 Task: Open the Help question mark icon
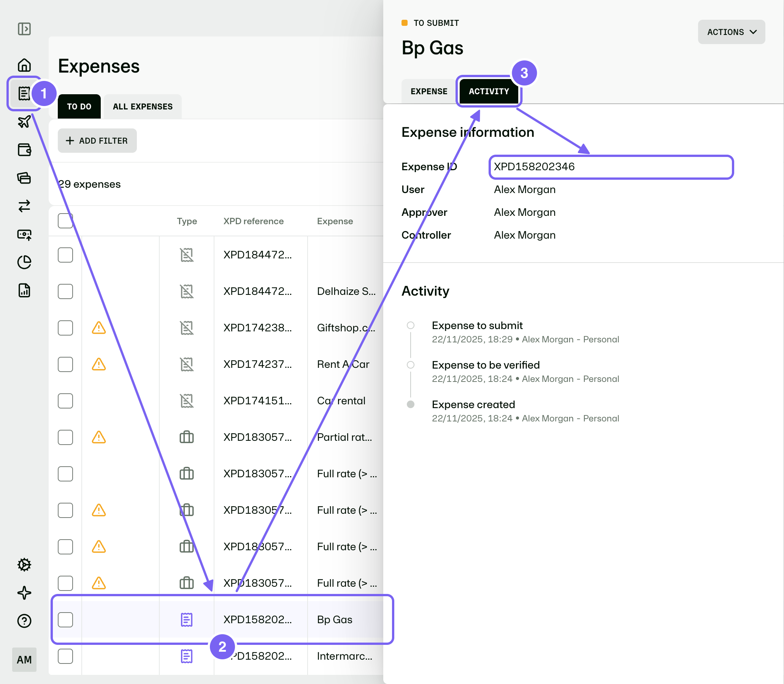point(24,621)
